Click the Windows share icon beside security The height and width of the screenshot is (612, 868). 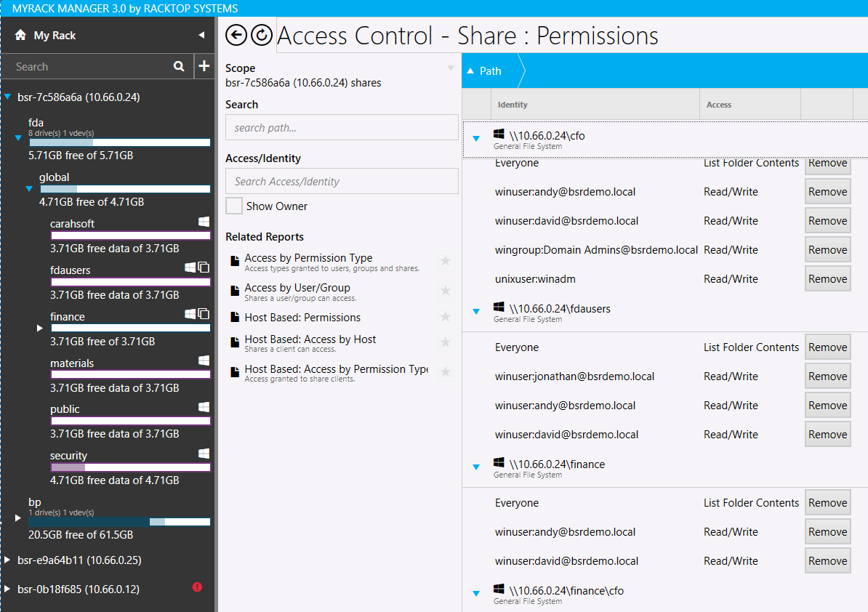pos(204,454)
